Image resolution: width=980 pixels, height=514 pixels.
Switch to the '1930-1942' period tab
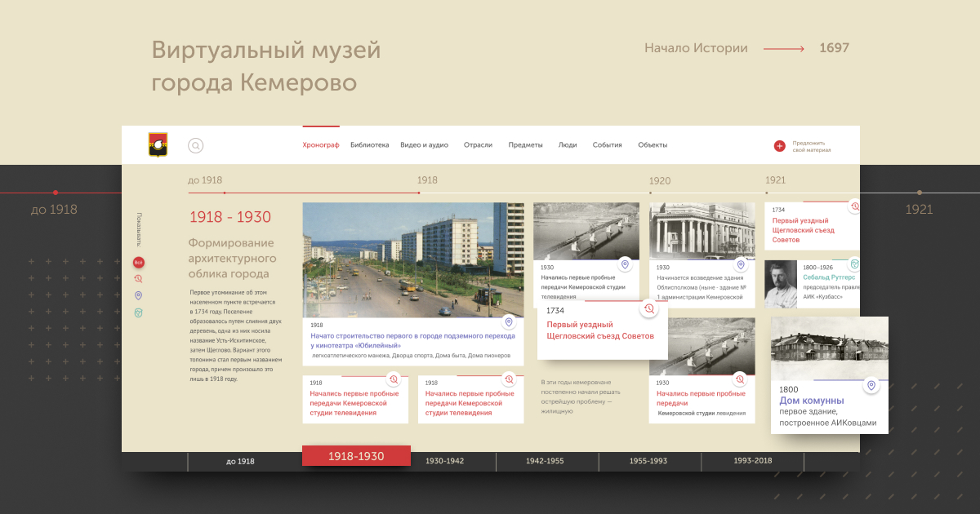tap(444, 461)
